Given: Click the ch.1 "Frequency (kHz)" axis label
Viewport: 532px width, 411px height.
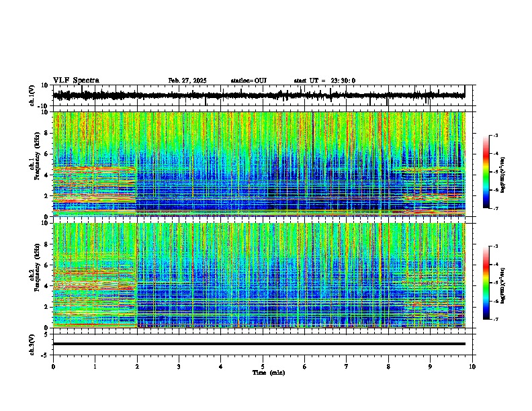Looking at the screenshot, I should coord(37,156).
